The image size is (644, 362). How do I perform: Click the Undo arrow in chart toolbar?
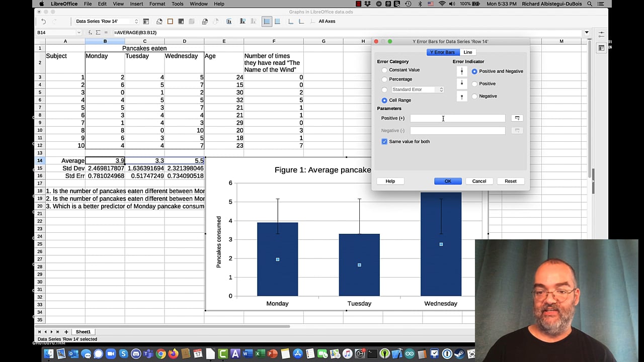click(x=43, y=22)
